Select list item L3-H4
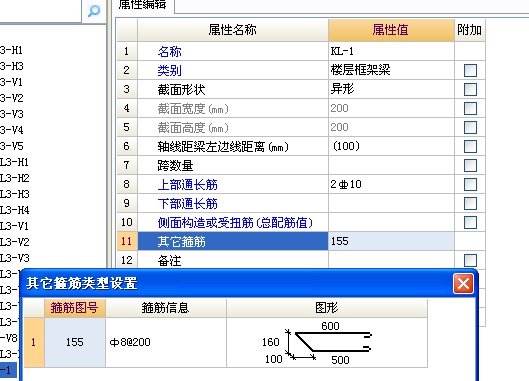The height and width of the screenshot is (381, 529). tap(15, 210)
